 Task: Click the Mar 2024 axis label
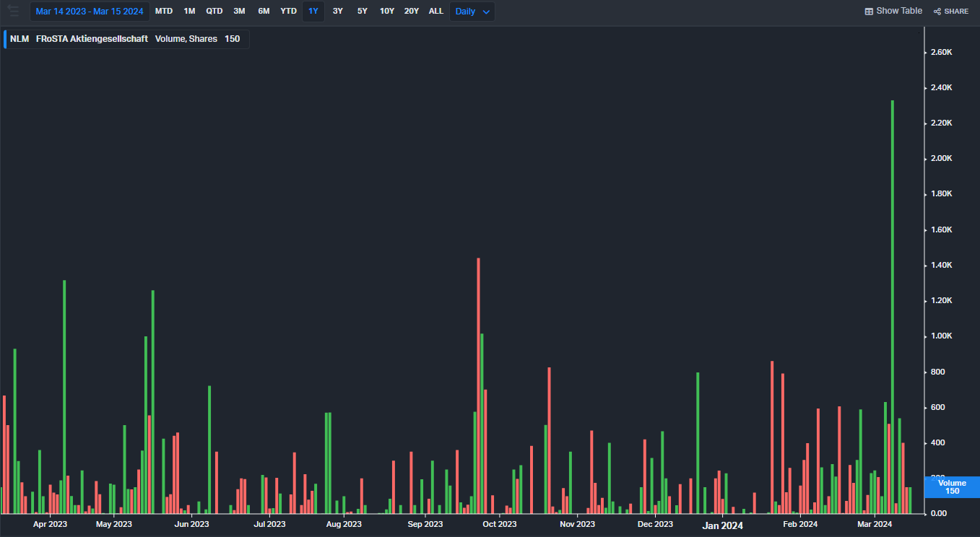875,524
